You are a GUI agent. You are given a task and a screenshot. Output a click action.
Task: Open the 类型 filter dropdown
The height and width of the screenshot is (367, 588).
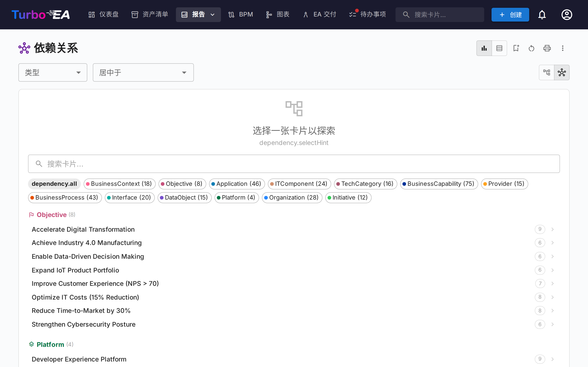click(53, 72)
